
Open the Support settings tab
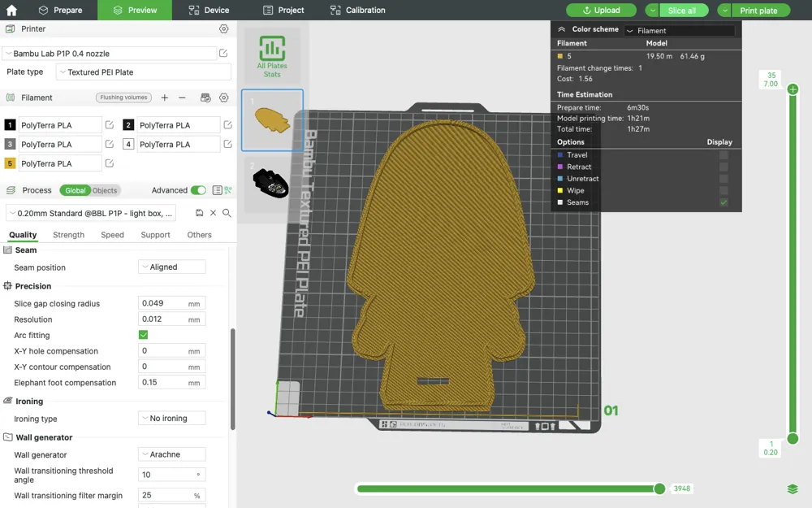(x=155, y=235)
